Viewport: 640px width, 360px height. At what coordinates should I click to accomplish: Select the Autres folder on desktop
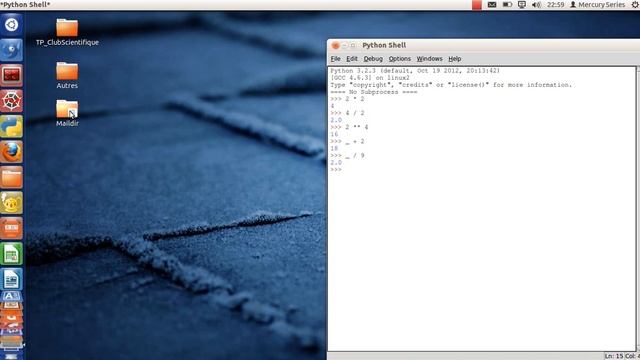pos(67,76)
